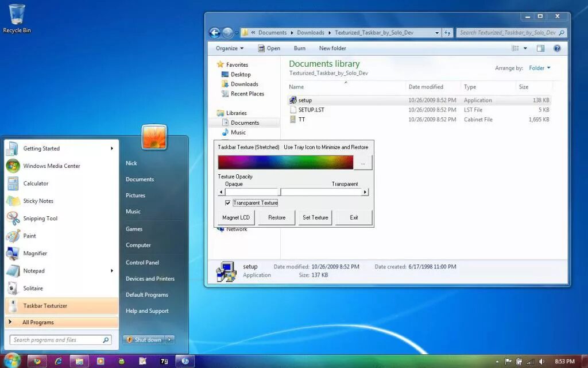Select Music library in navigation pane

point(234,133)
